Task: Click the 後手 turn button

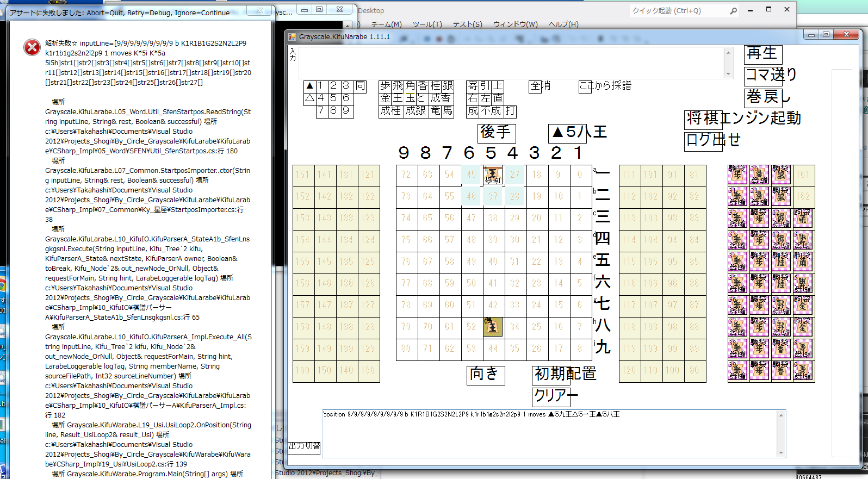Action: click(497, 133)
